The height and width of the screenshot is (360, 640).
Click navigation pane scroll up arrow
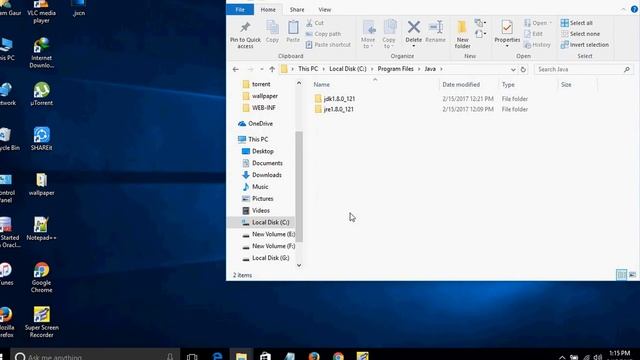(299, 83)
